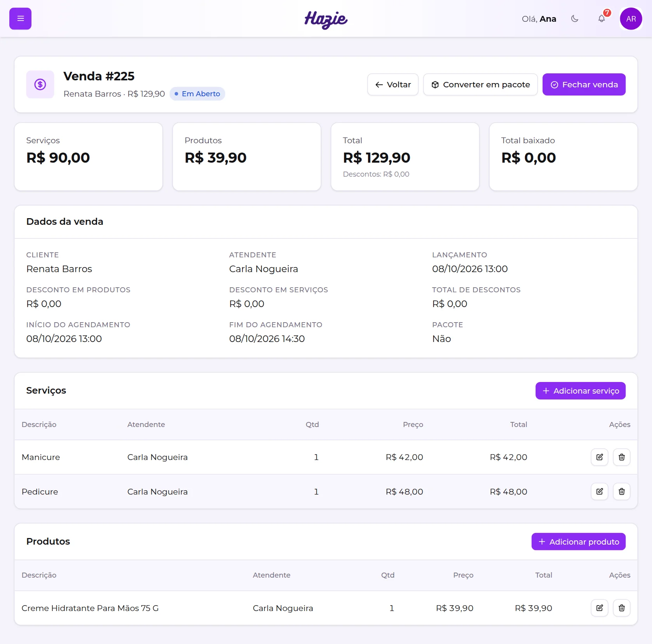652x644 pixels.
Task: Click the Hazie logo
Action: point(326,19)
